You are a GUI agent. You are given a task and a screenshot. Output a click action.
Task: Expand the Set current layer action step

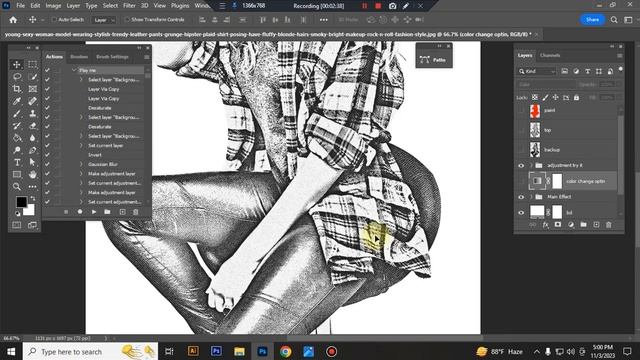coord(81,146)
